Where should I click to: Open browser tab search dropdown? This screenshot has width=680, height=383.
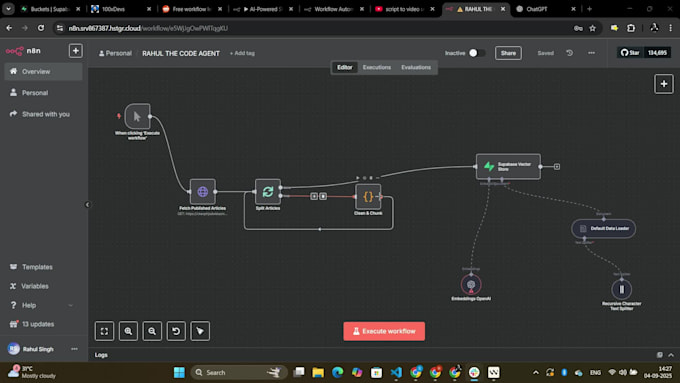pyautogui.click(x=8, y=9)
